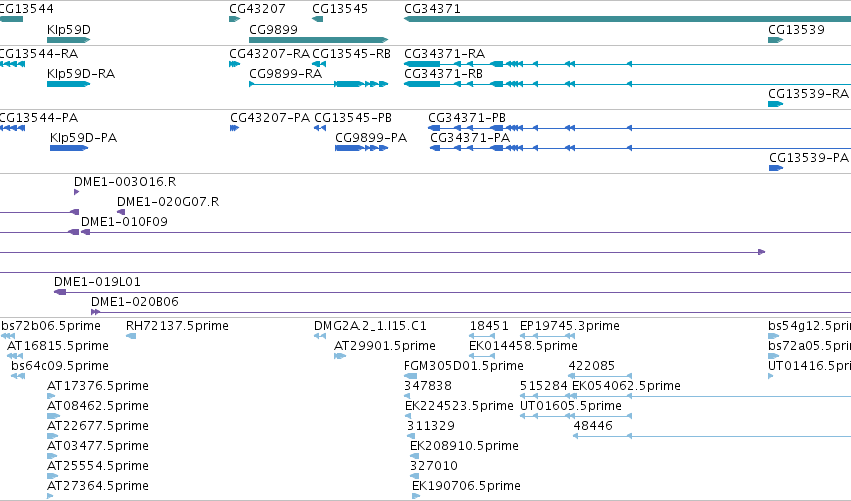The width and height of the screenshot is (851, 501).
Task: Select EST label AT25554.5prime
Action: point(98,466)
